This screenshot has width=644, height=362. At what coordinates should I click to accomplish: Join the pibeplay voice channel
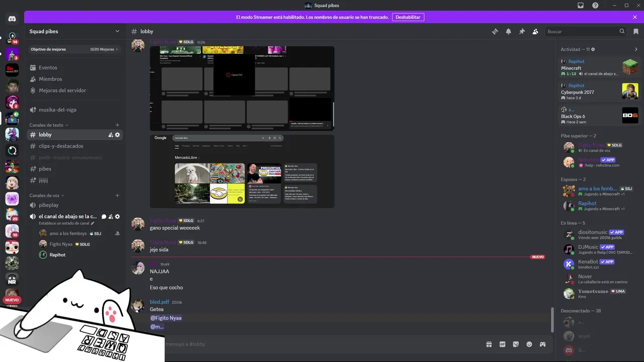click(74, 205)
